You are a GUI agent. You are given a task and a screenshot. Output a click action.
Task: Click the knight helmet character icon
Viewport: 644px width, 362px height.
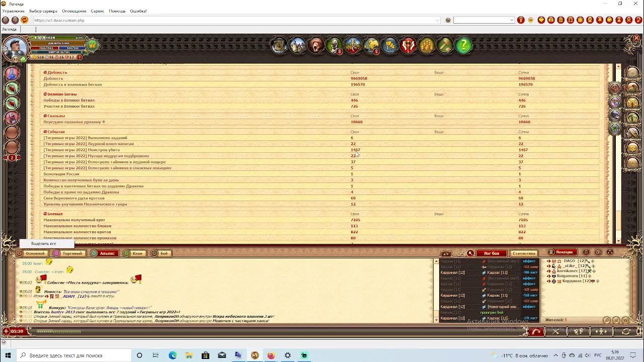(x=335, y=46)
